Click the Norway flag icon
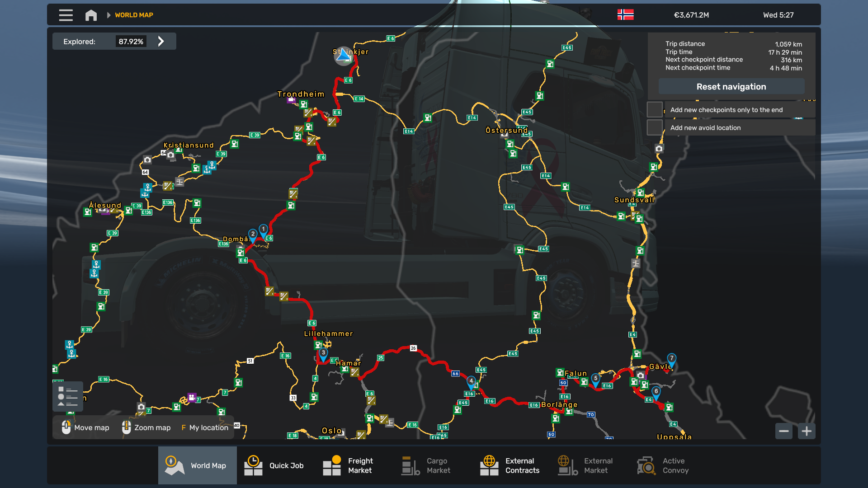 click(625, 15)
